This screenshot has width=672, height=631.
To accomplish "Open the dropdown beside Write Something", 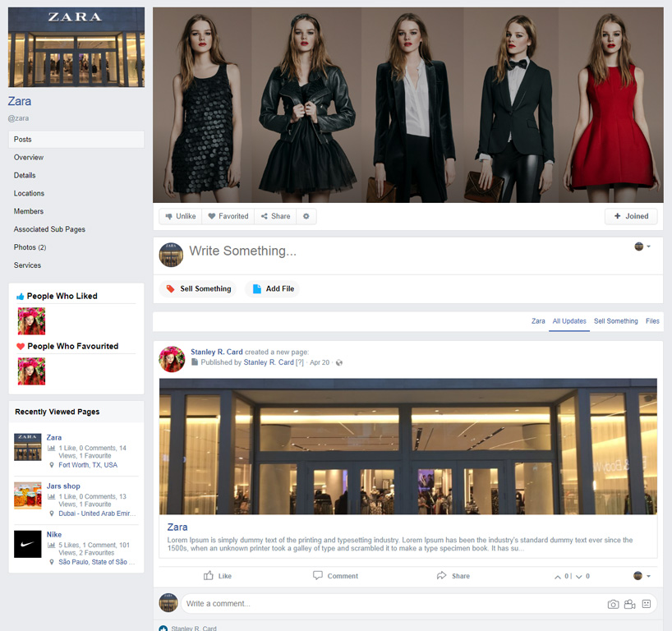I will tap(642, 246).
